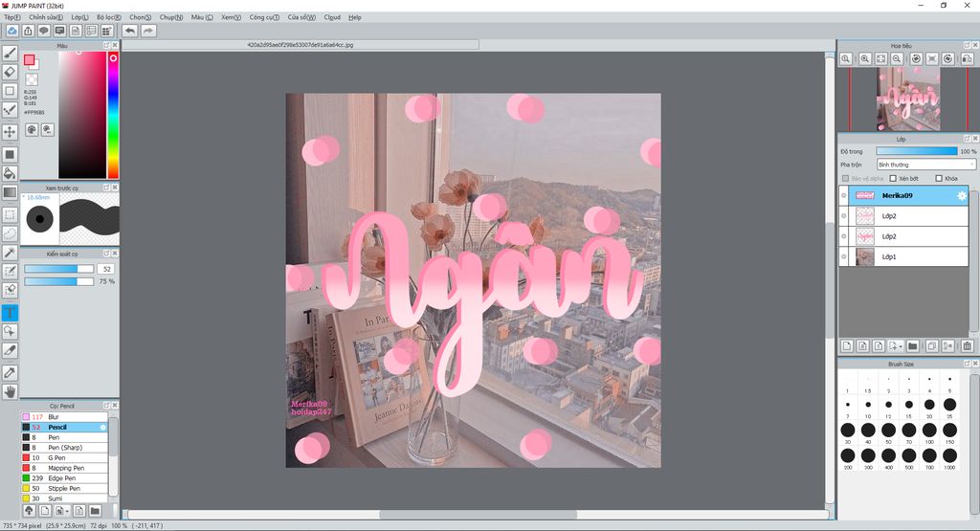Select the Mapping Pen brush
Screen dimensions: 980x531
64,468
